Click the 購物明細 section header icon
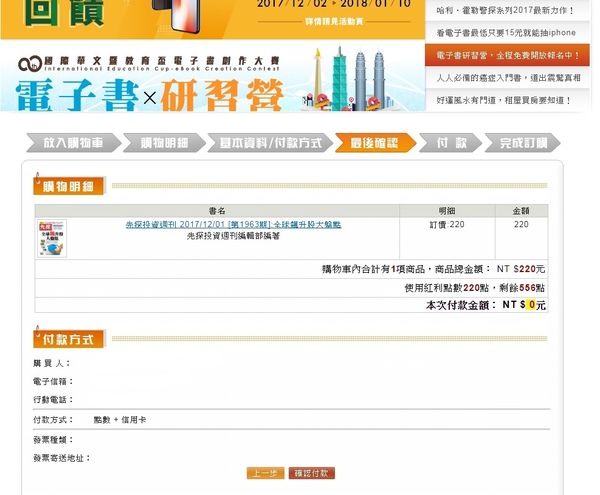The width and height of the screenshot is (600, 495). tap(38, 186)
